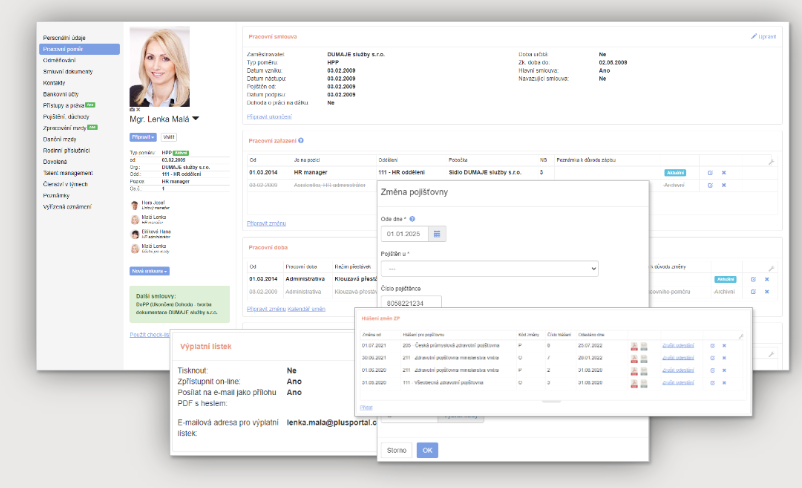The image size is (802, 488).
Task: Open Kalendář změn link
Action: click(306, 309)
